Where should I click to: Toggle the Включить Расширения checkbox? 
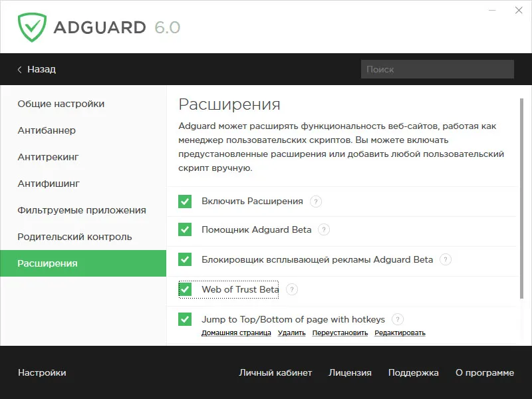pos(185,201)
